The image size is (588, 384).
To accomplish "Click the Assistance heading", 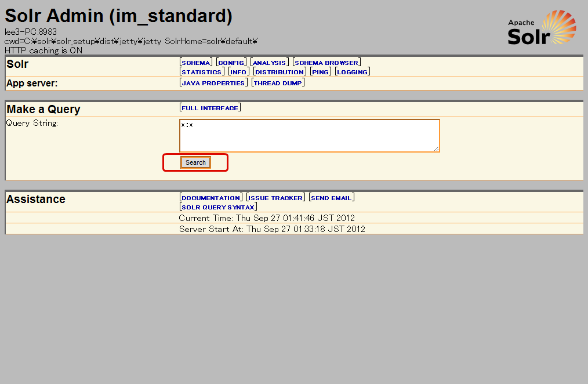I will [x=36, y=199].
